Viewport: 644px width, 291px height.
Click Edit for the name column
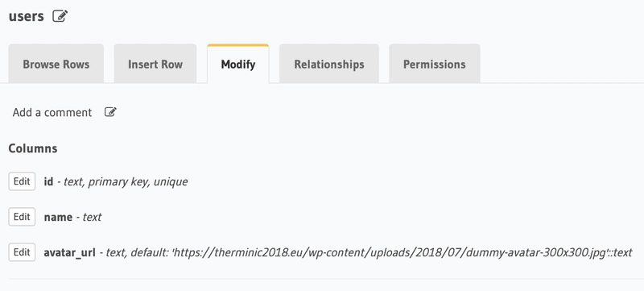pyautogui.click(x=22, y=217)
